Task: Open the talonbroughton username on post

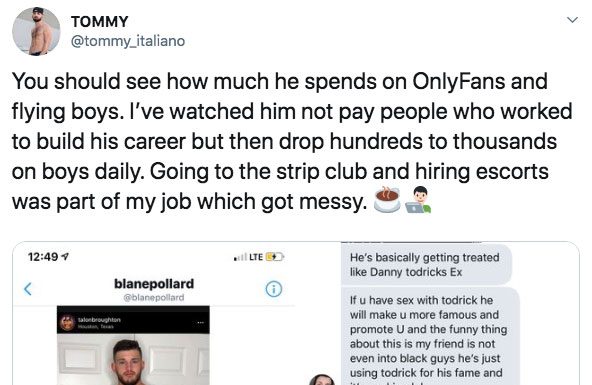Action: click(99, 320)
